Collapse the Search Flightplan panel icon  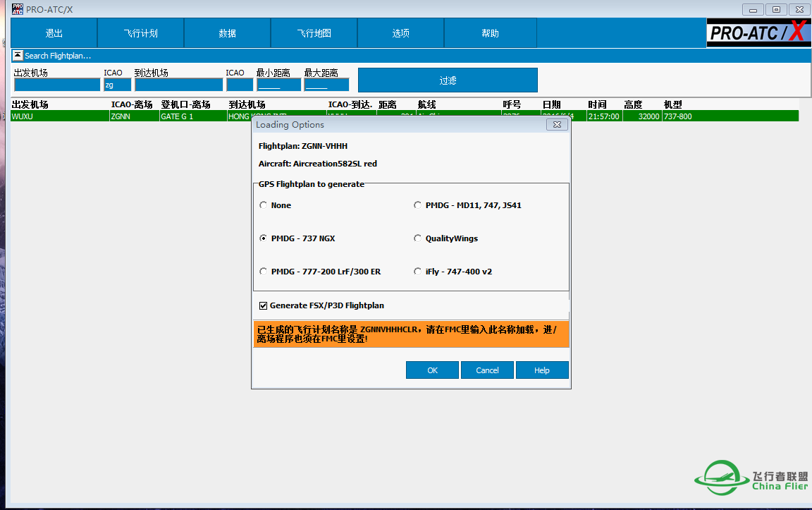(18, 56)
